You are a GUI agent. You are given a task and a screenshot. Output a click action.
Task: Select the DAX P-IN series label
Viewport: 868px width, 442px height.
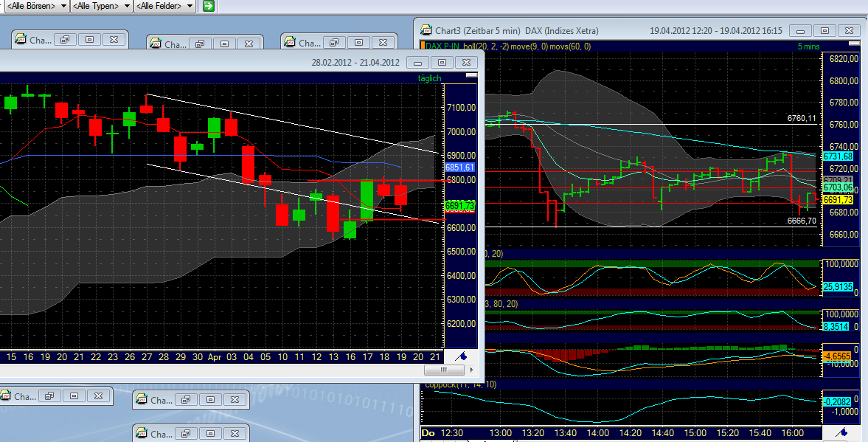click(x=442, y=46)
